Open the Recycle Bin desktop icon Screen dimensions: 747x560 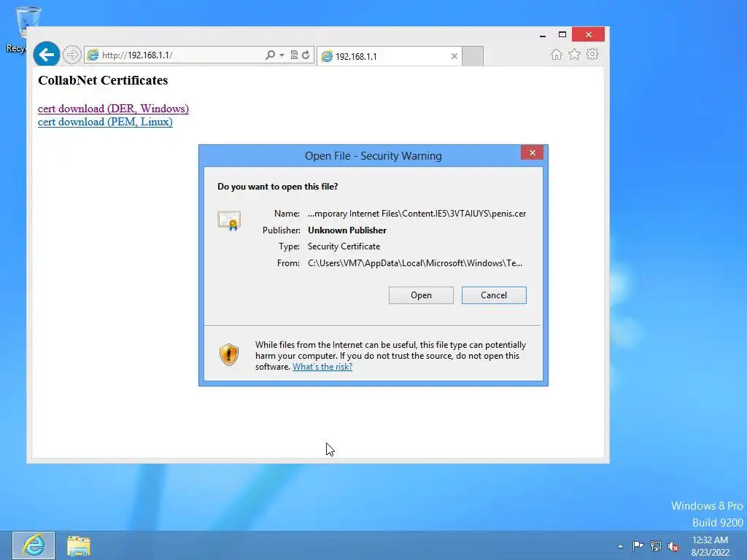(x=21, y=28)
